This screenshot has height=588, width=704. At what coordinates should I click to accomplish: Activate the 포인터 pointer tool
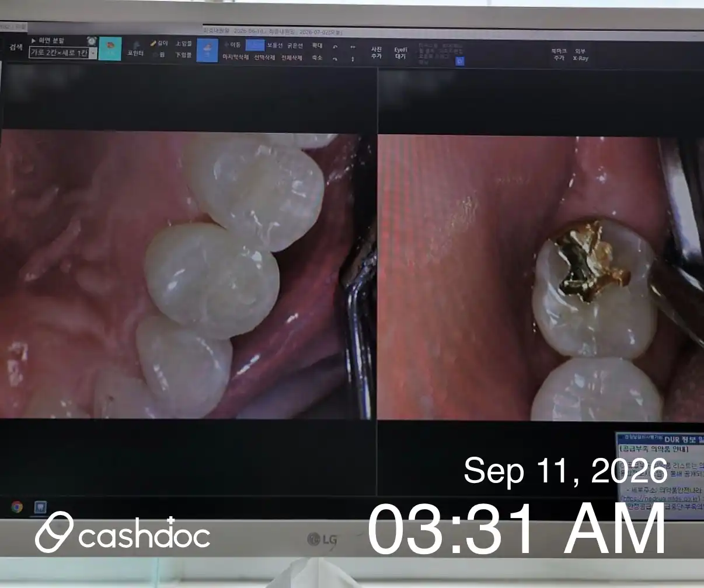coord(135,49)
